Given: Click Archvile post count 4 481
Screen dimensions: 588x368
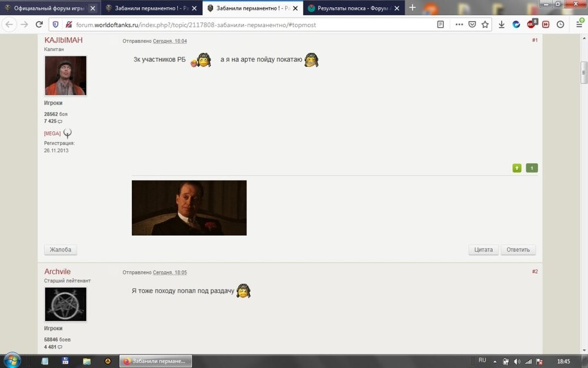Looking at the screenshot, I should click(53, 347).
